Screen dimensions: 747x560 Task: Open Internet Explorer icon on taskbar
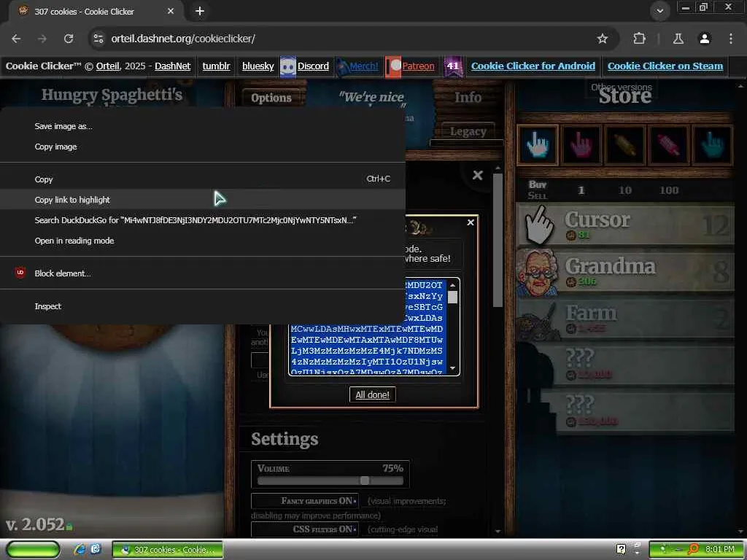(x=80, y=550)
